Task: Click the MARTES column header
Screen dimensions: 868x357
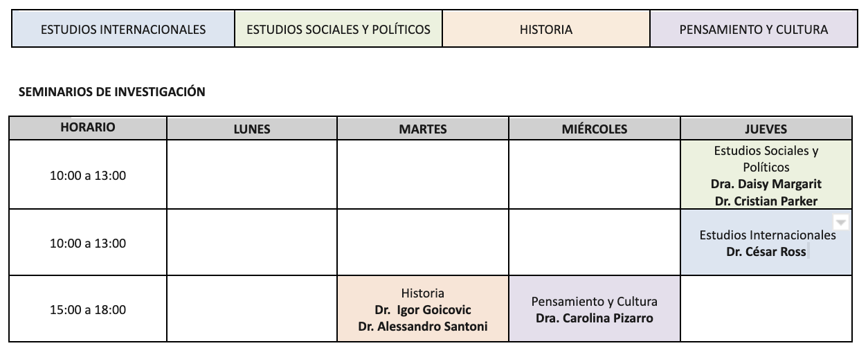Action: pyautogui.click(x=423, y=129)
